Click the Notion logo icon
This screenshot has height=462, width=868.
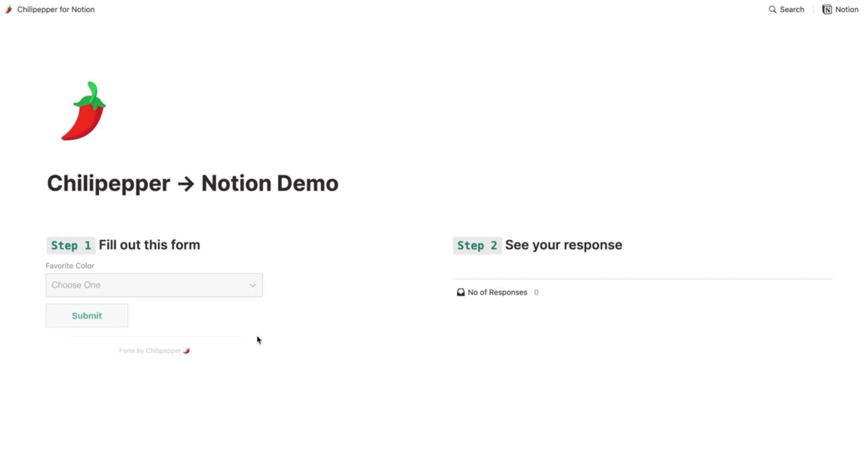(x=827, y=9)
